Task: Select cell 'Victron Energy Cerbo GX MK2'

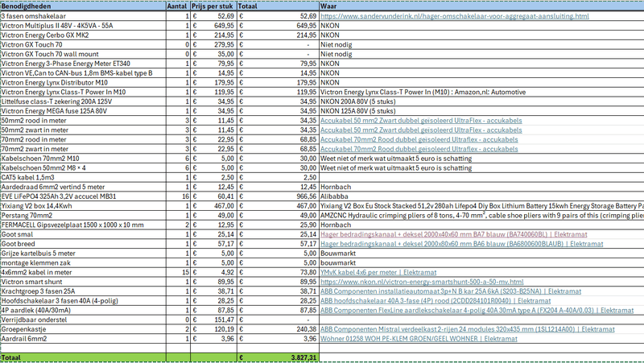Action: point(84,35)
